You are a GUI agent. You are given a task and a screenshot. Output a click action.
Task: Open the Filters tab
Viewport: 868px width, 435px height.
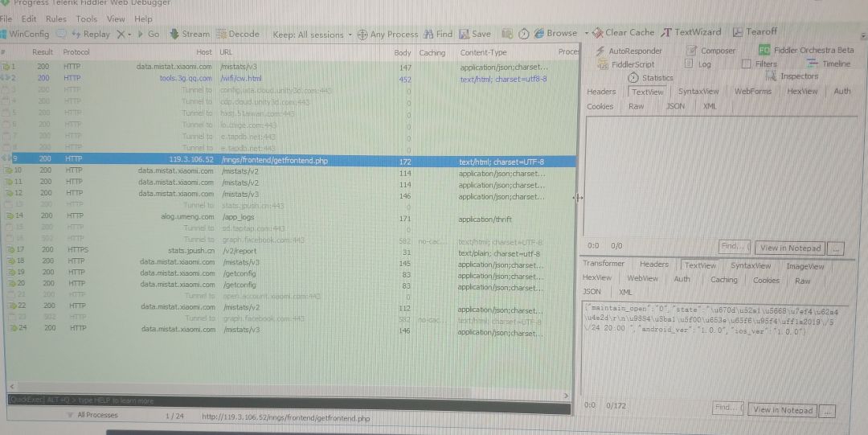tap(759, 64)
